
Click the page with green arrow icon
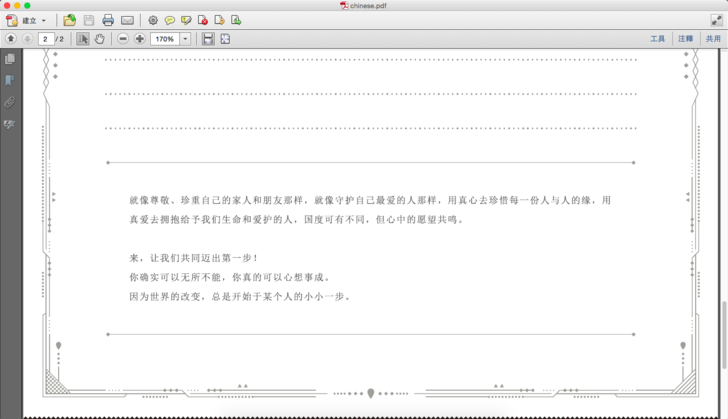(x=236, y=20)
